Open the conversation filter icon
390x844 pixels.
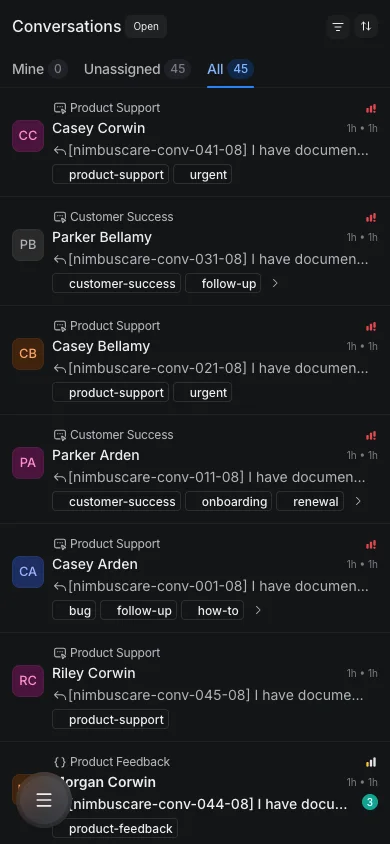point(338,26)
